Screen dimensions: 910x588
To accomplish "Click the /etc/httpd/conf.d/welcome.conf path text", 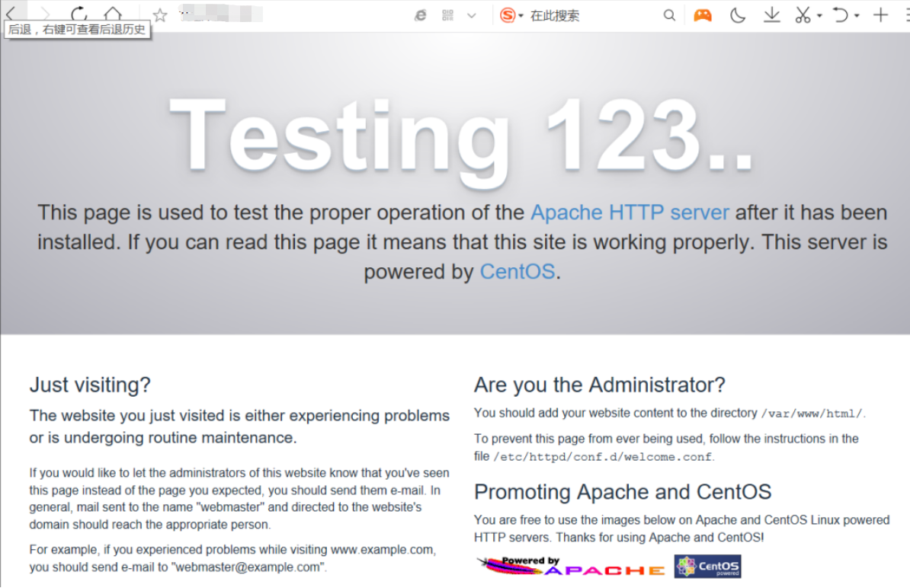I will pyautogui.click(x=602, y=457).
